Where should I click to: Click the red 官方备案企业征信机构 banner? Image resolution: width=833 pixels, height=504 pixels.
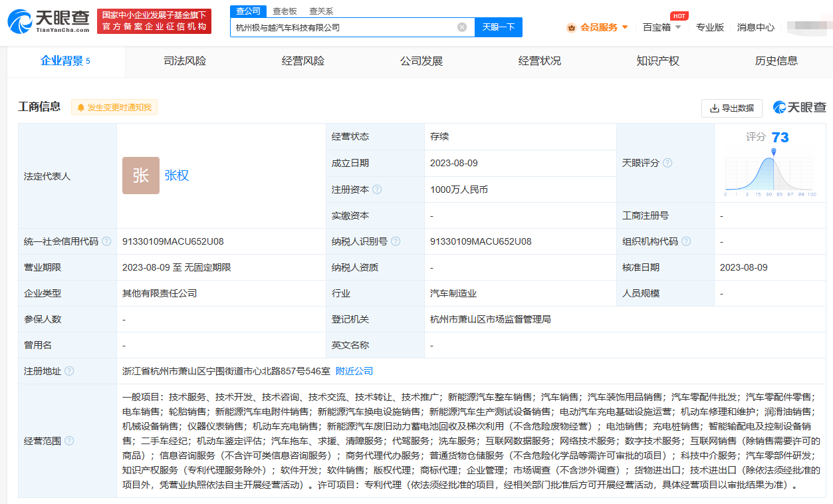click(154, 21)
